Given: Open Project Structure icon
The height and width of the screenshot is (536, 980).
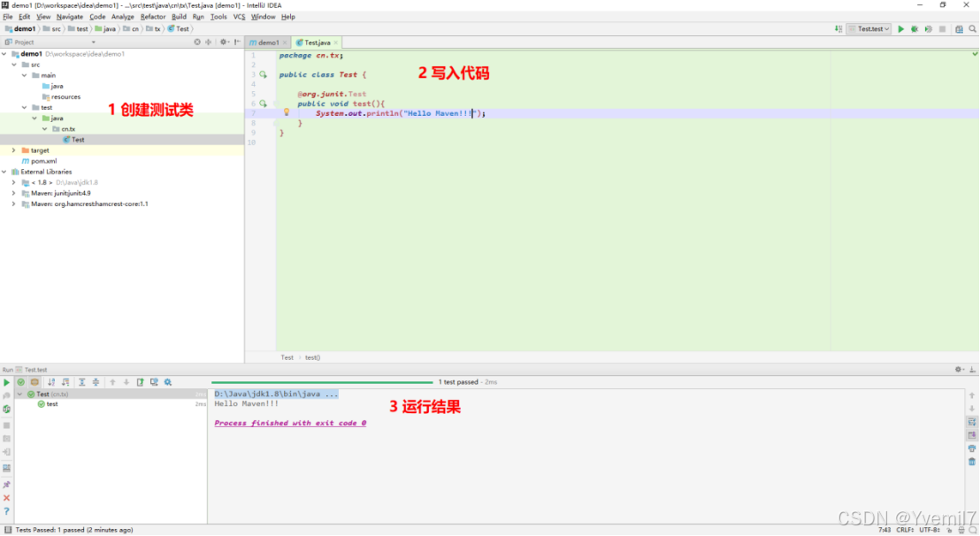Looking at the screenshot, I should [959, 28].
